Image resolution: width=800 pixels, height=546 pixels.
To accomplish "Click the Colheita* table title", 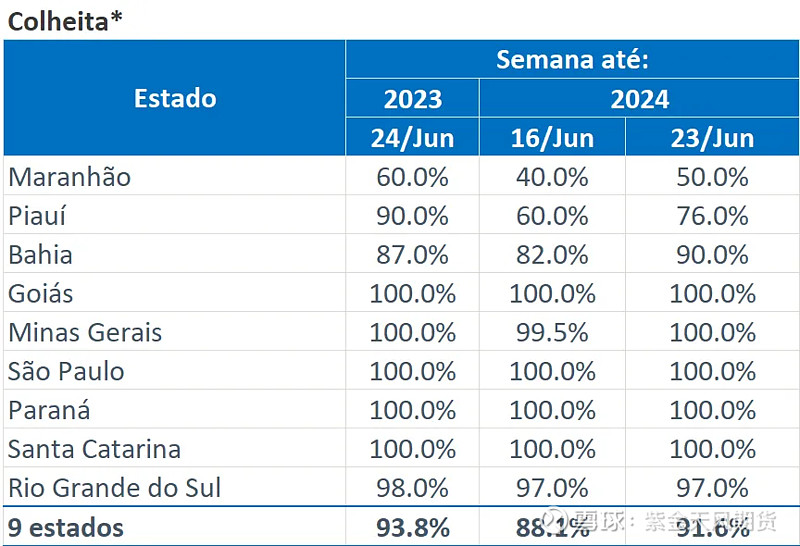I will point(65,21).
